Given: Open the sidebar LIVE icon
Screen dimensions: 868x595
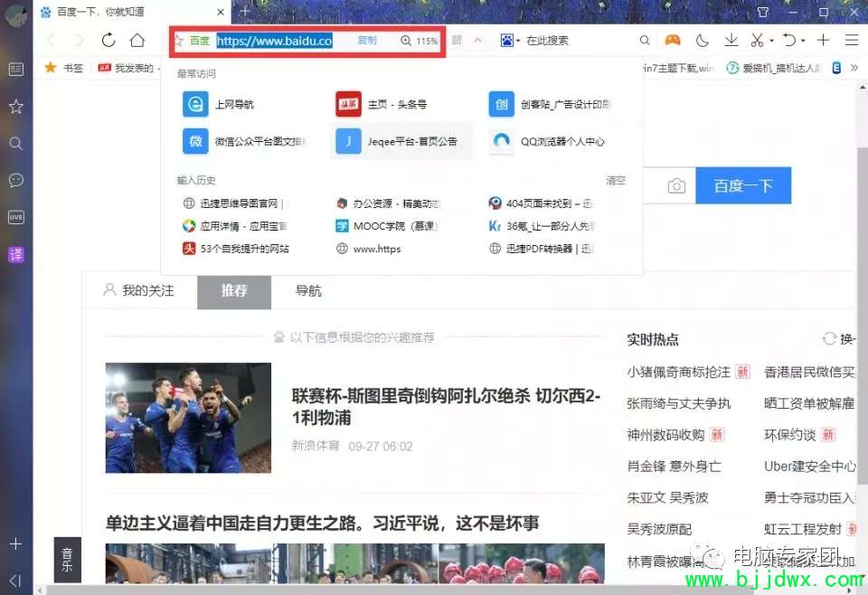Looking at the screenshot, I should (16, 218).
